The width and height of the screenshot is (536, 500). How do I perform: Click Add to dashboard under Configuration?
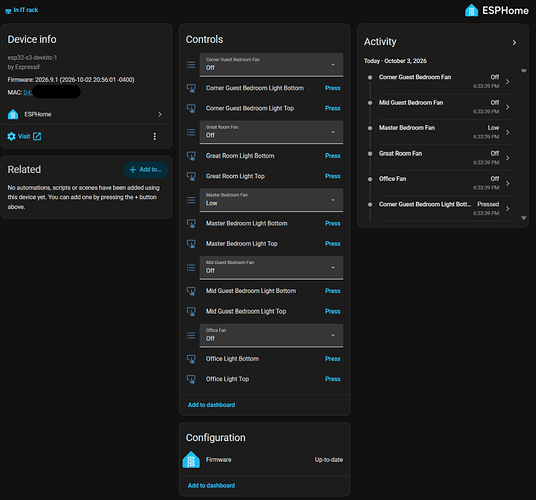211,485
